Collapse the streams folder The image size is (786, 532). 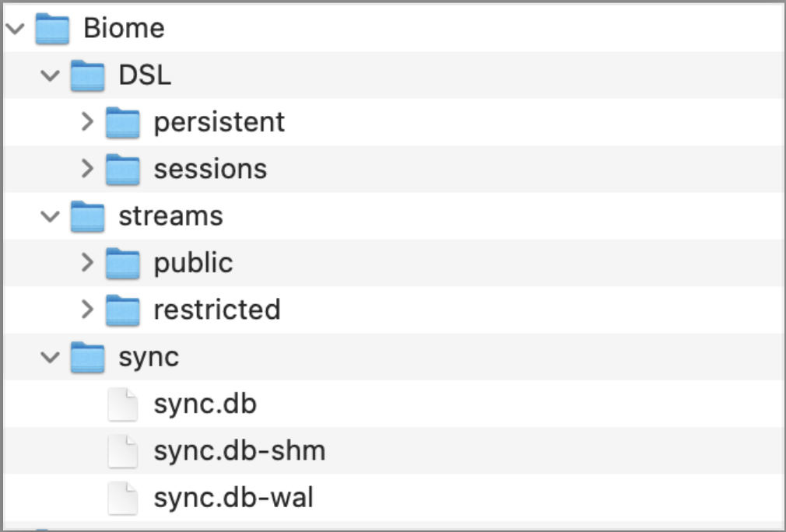pos(50,216)
